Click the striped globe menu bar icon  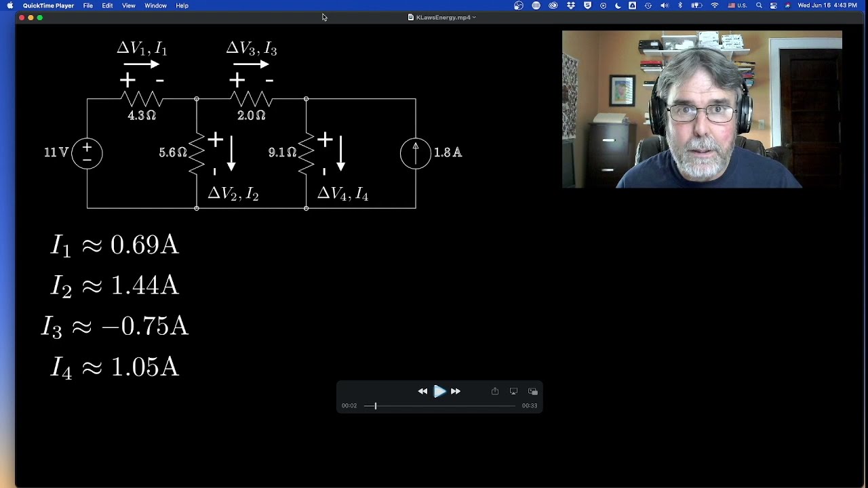[x=536, y=5]
